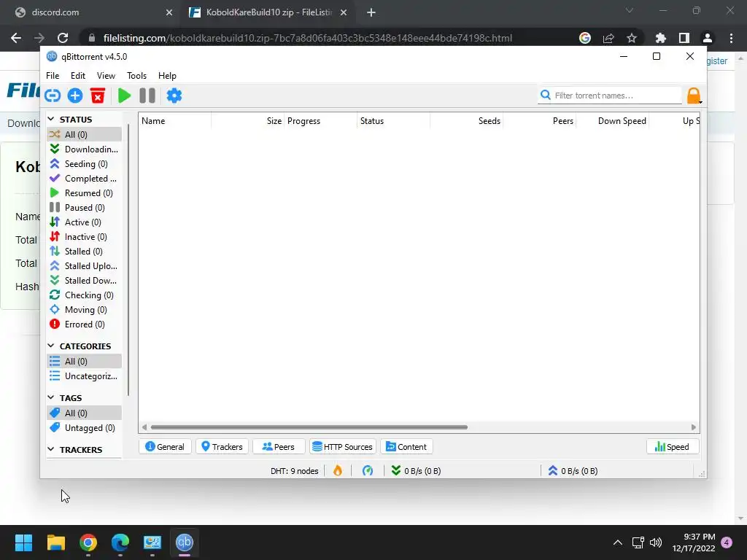
Task: Open the Edit menu
Action: (77, 76)
